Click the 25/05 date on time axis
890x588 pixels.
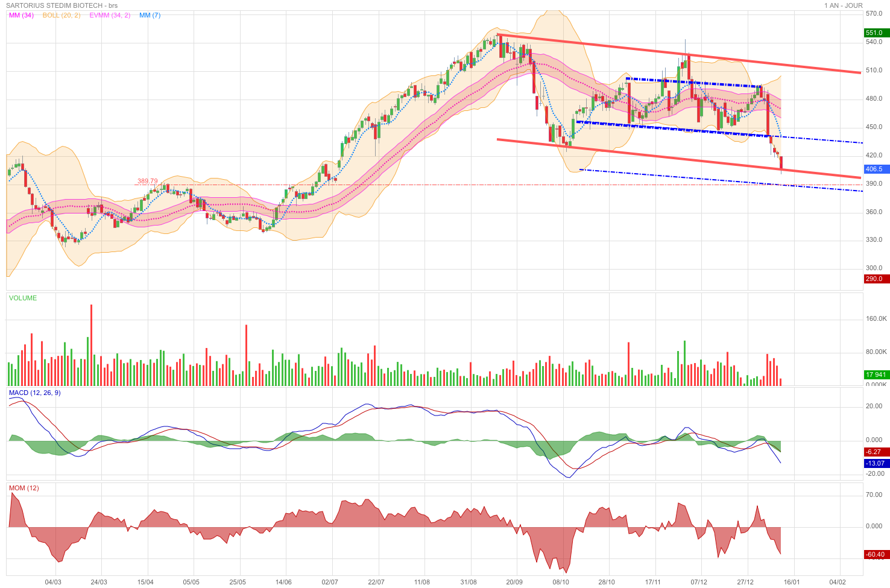point(238,582)
